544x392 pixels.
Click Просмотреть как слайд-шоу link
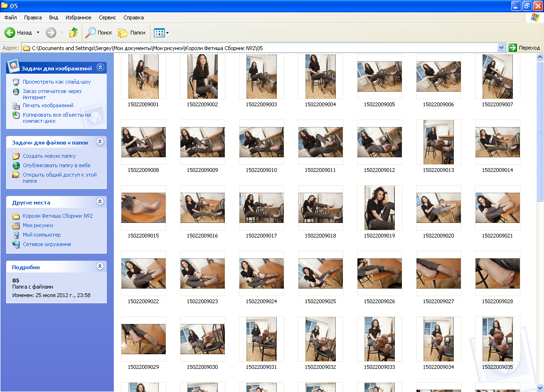tap(57, 82)
